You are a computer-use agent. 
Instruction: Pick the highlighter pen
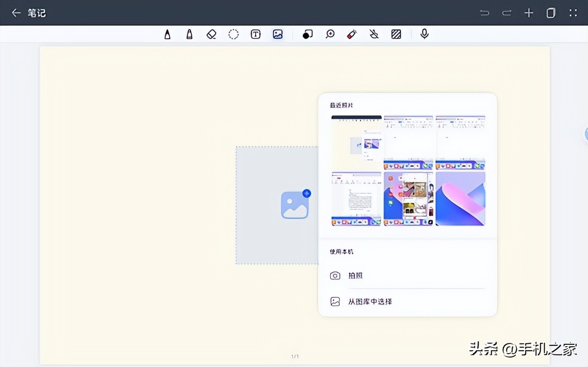coord(351,34)
